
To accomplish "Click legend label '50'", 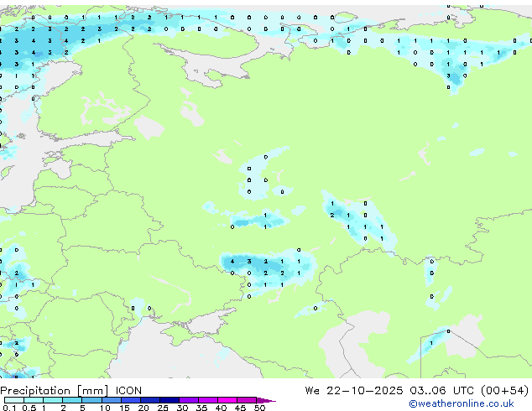I will click(x=259, y=408).
